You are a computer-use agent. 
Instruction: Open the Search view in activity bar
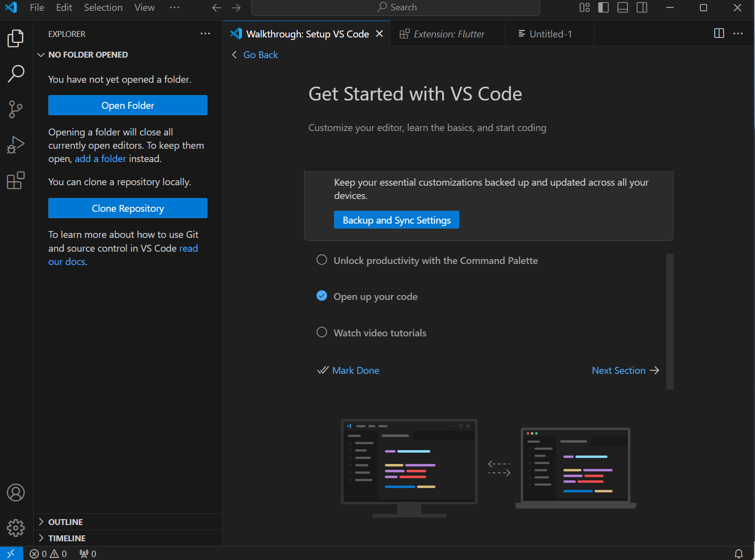(x=16, y=74)
